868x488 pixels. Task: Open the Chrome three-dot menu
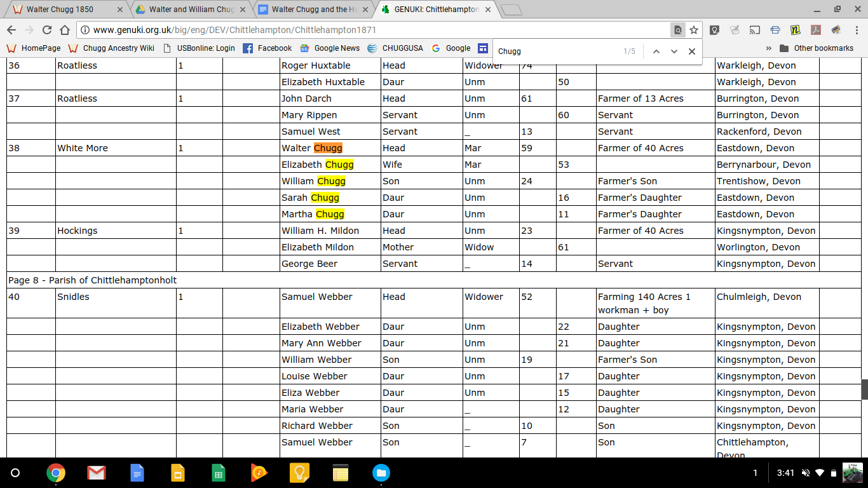click(856, 30)
